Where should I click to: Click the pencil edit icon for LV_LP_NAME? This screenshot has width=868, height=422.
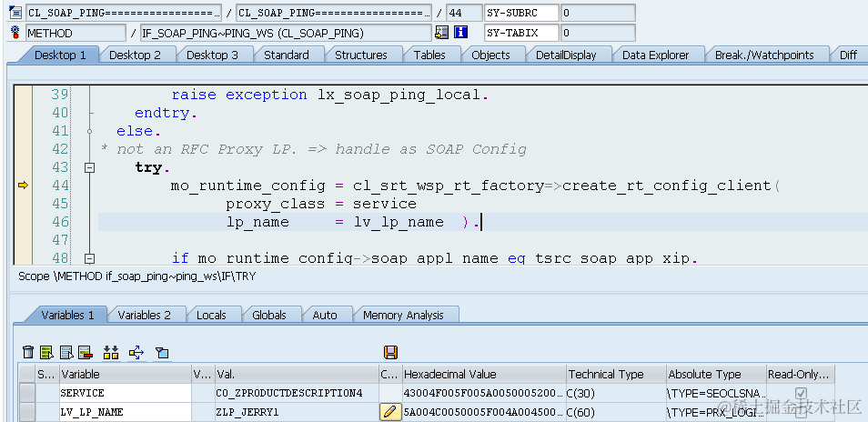click(389, 411)
